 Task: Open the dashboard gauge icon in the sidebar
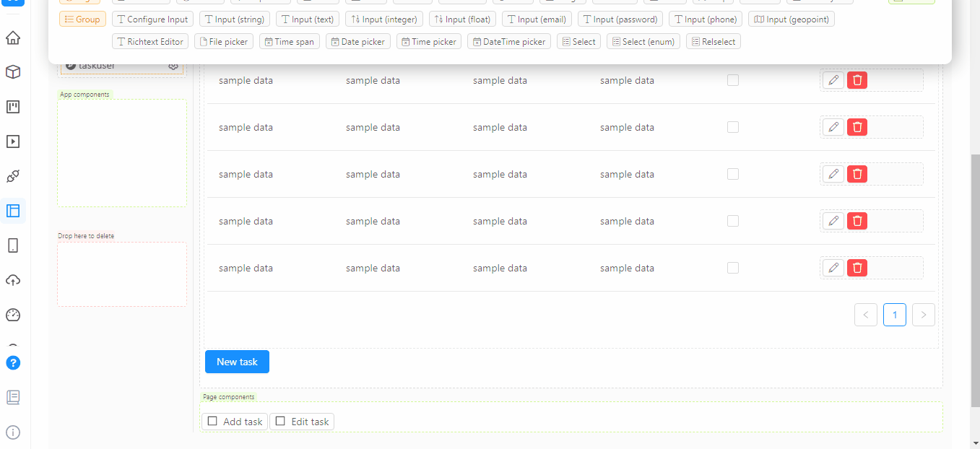point(13,315)
